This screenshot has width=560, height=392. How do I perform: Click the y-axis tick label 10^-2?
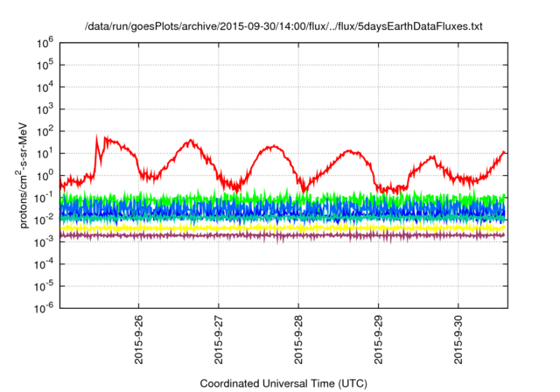tap(44, 220)
